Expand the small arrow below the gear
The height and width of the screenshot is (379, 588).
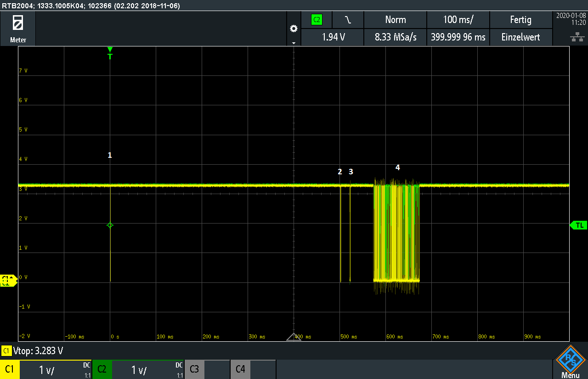coord(294,42)
